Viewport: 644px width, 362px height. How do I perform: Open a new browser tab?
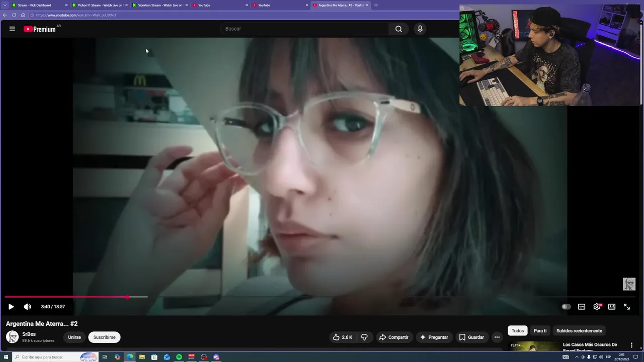(x=376, y=5)
